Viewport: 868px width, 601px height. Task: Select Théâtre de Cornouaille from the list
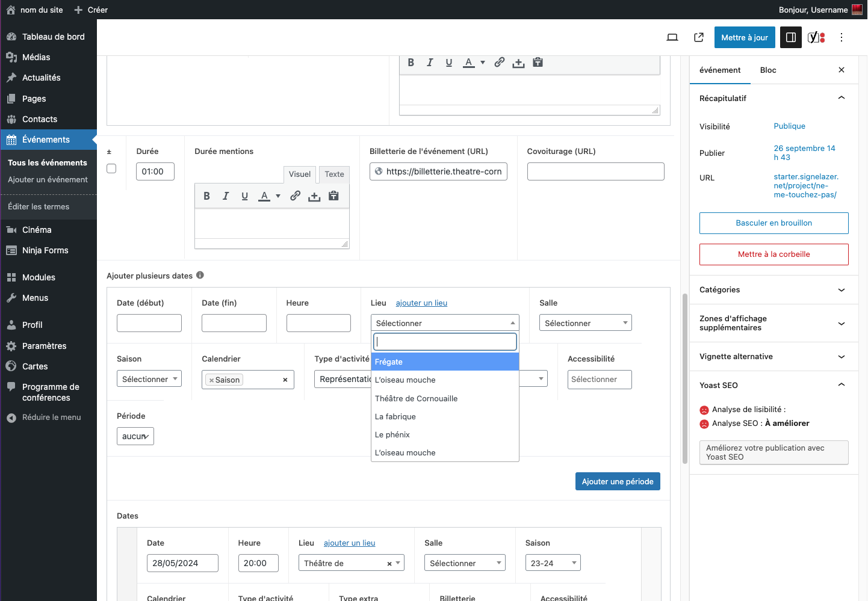(x=417, y=398)
